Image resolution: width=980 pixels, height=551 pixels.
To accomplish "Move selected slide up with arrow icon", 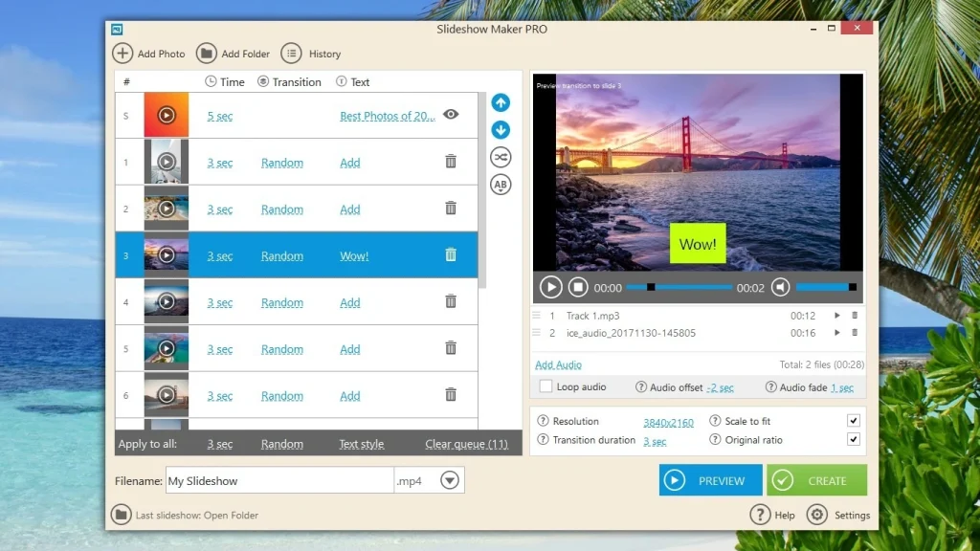I will (x=501, y=102).
